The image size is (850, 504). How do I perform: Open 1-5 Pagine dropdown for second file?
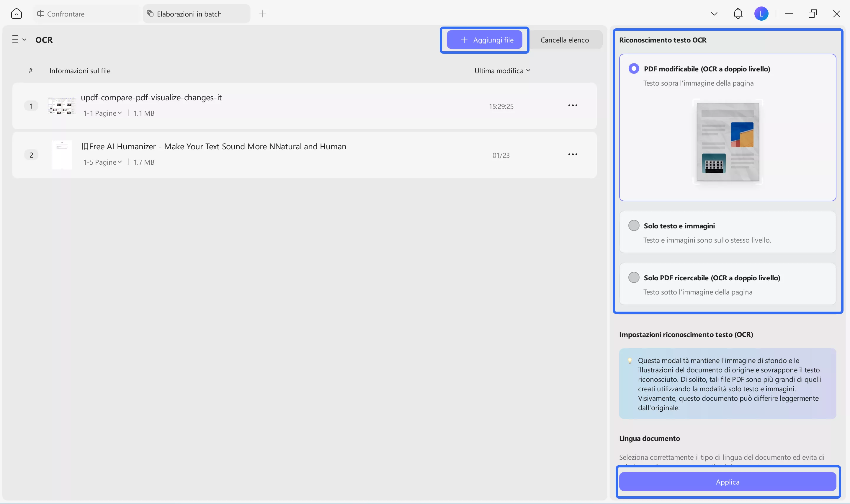[x=102, y=162]
